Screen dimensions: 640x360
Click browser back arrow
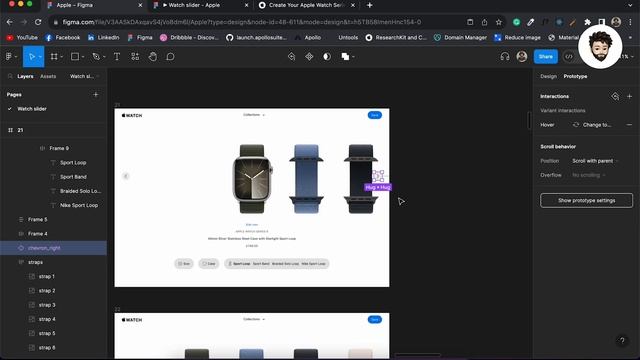click(x=10, y=22)
